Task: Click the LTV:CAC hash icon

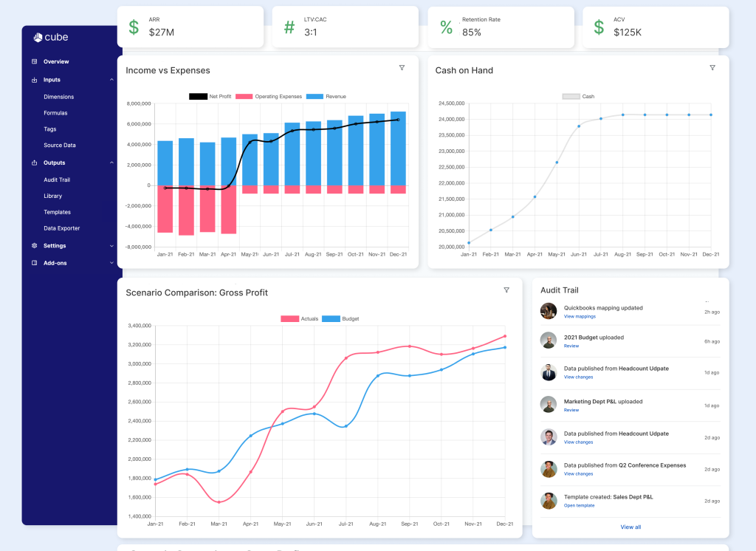Action: [288, 26]
